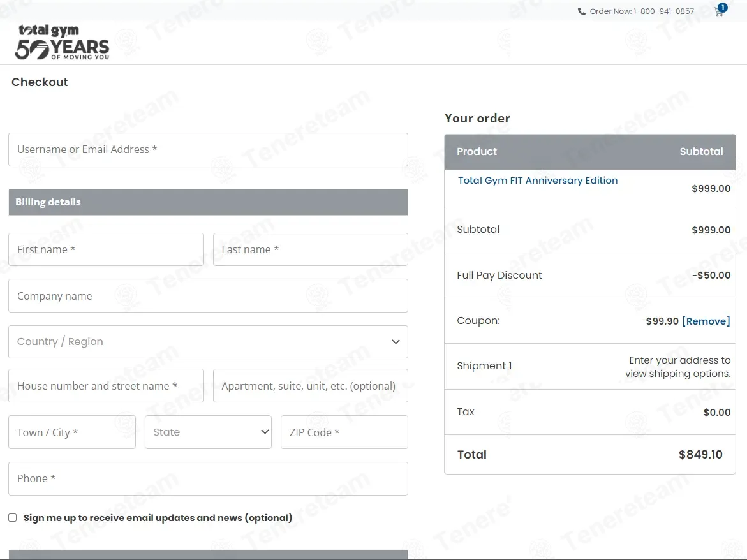Click the Your order heading

click(x=477, y=118)
